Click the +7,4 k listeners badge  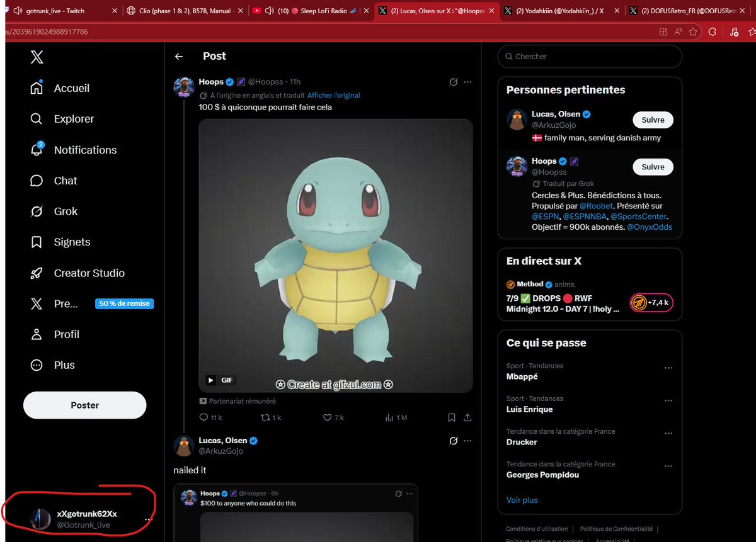tap(651, 303)
